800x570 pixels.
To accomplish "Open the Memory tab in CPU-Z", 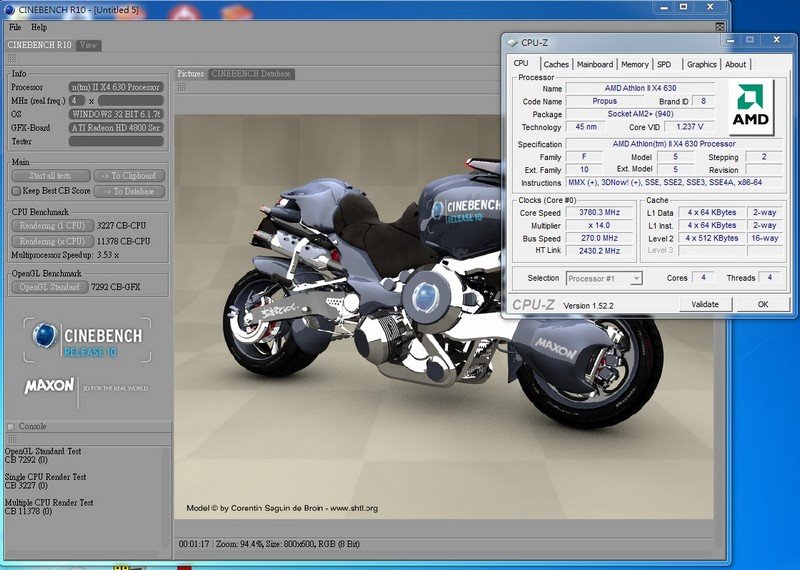I will (635, 64).
